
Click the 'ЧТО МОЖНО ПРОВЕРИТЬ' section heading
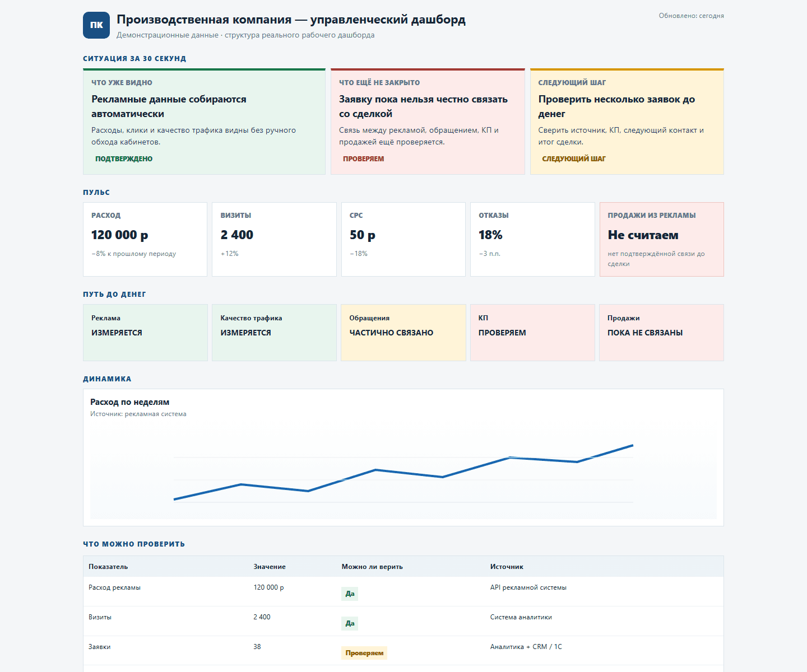134,544
